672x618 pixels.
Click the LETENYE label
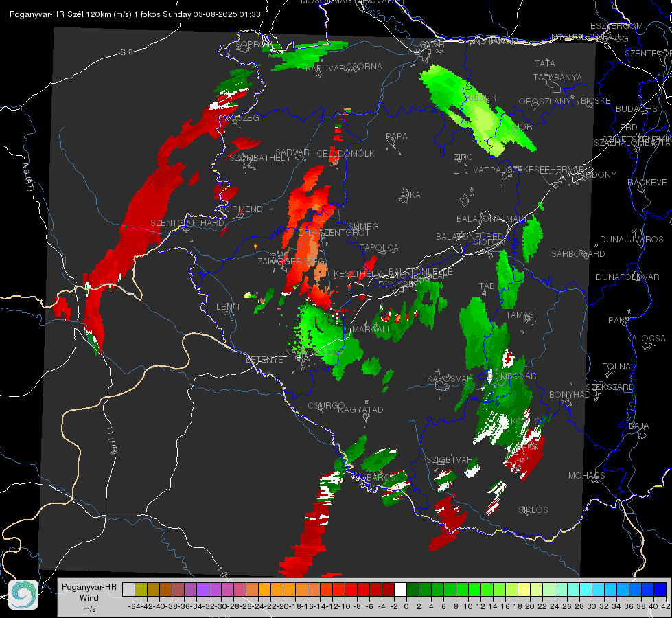coord(264,360)
